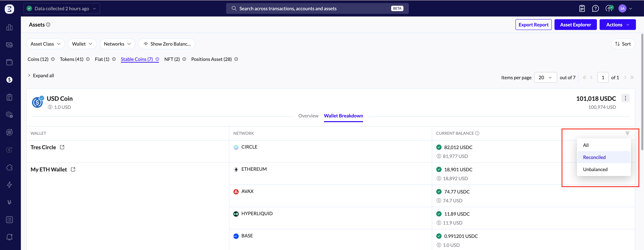Choose Reconciled in the filter menu
Viewport: 644px width, 250px height.
tap(604, 157)
